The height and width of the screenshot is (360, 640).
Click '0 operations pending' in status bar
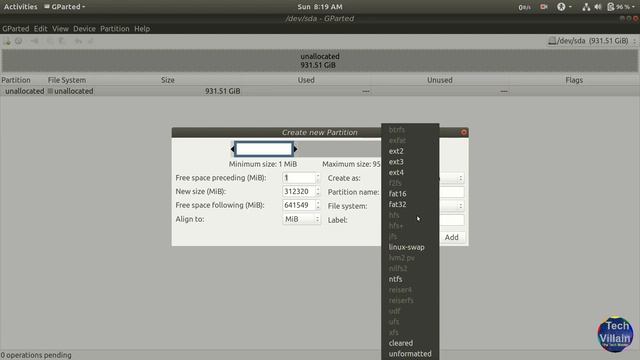(x=36, y=355)
